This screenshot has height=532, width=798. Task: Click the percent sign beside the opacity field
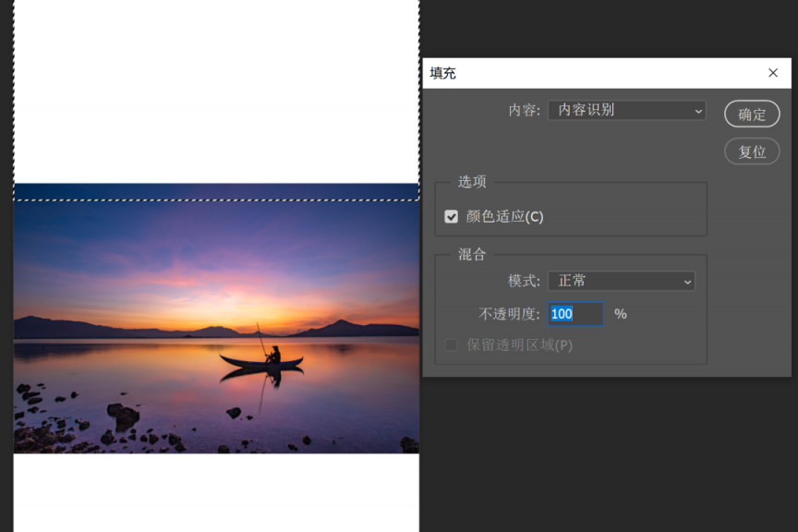621,314
